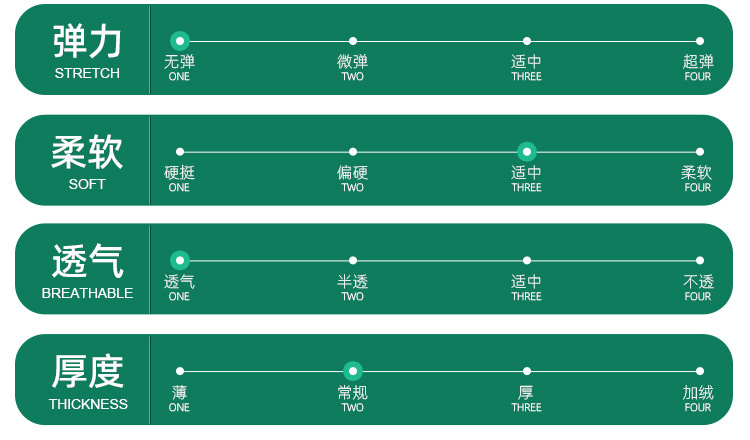
Task: Pick 适中 THREE on the stretch scale
Action: 527,41
